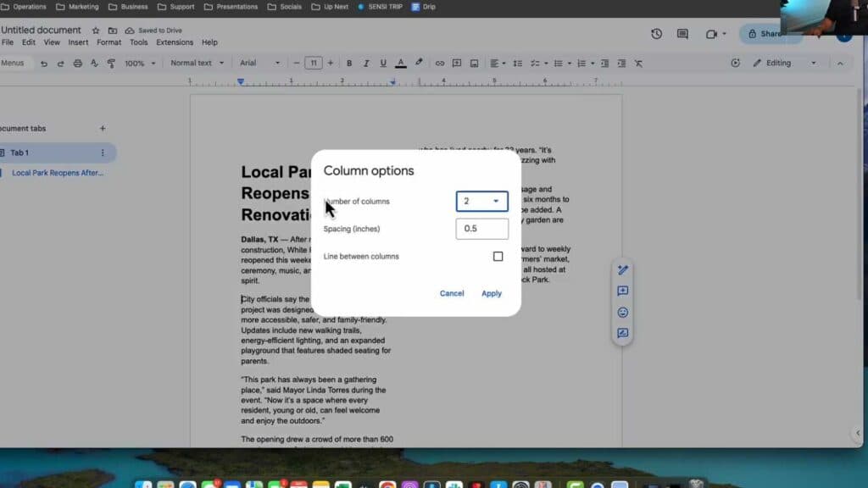Click the spelling and grammar check icon

pyautogui.click(x=94, y=63)
